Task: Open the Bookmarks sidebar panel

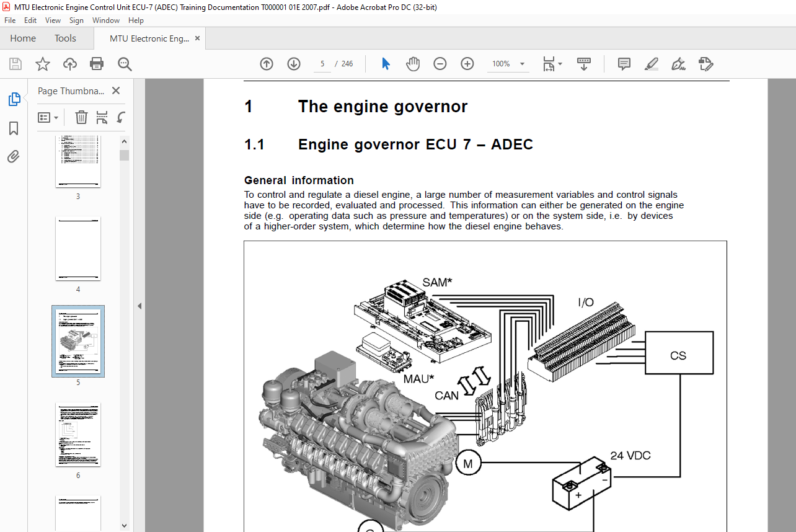Action: pos(14,128)
